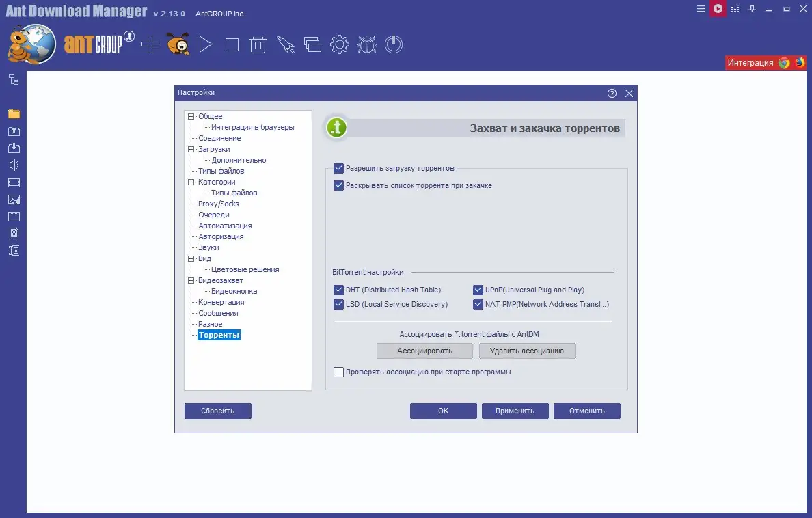
Task: Open the ant video grabber icon
Action: [178, 44]
